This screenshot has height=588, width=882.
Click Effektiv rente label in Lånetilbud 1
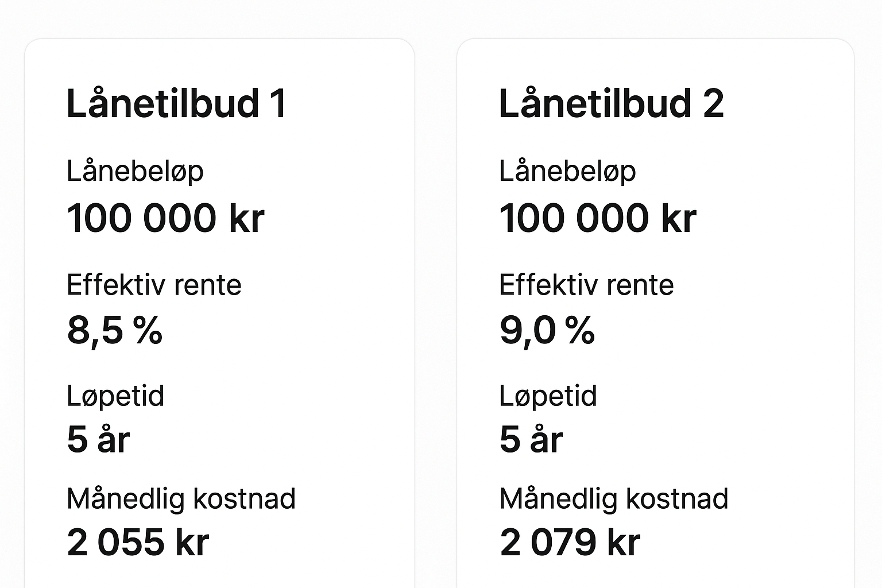point(154,285)
